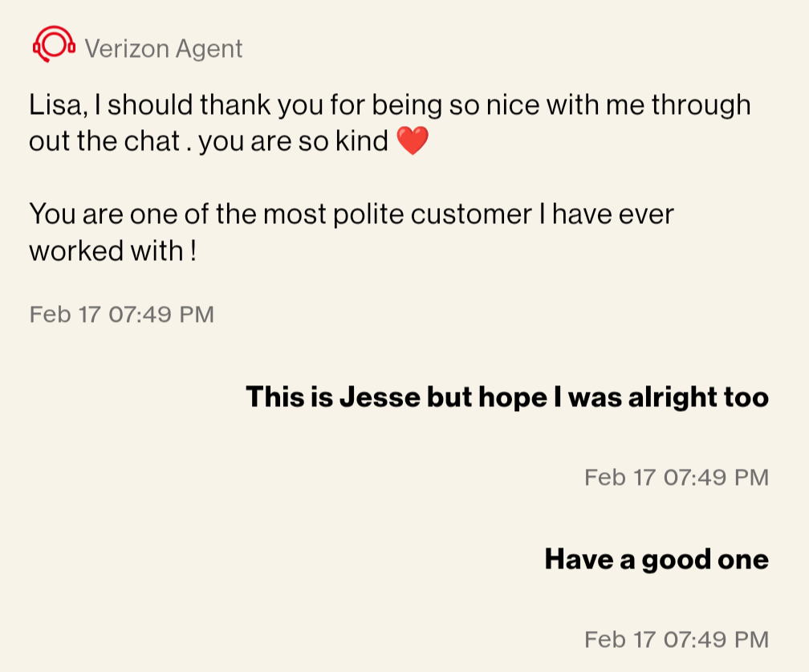809x672 pixels.
Task: Click timestamp below the Jesse reply
Action: pos(676,478)
